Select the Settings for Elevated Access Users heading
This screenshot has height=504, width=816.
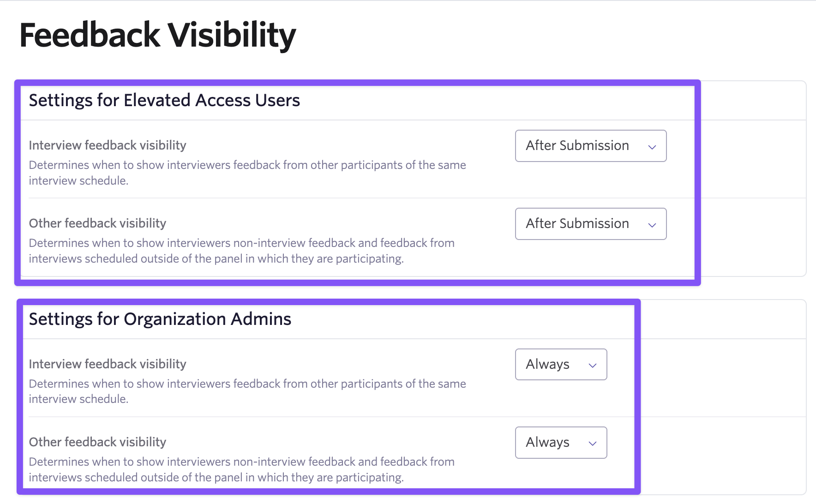(164, 101)
